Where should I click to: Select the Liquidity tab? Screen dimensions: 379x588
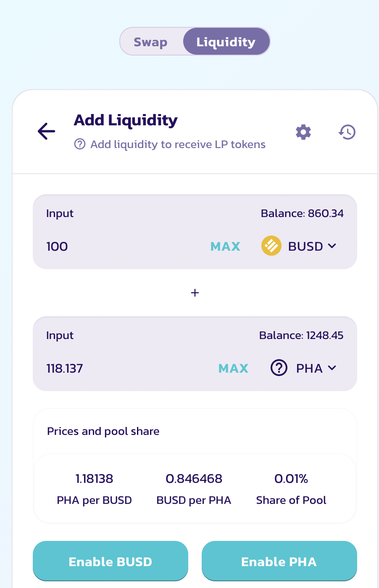[x=226, y=42]
